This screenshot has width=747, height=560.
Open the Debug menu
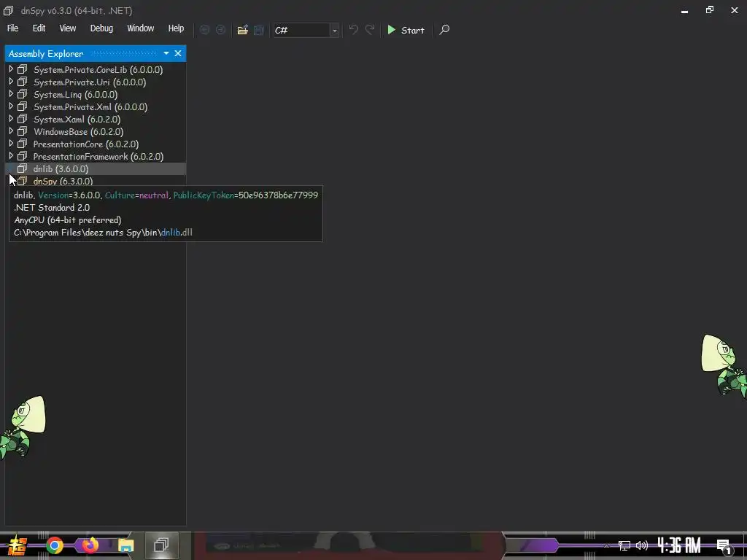click(102, 28)
